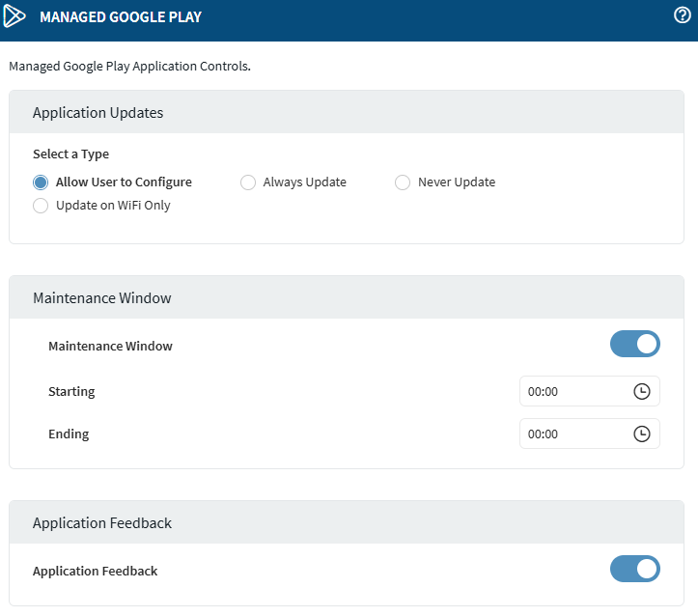Click the Managed Google Play Application Controls description
Image resolution: width=698 pixels, height=616 pixels.
click(x=129, y=68)
